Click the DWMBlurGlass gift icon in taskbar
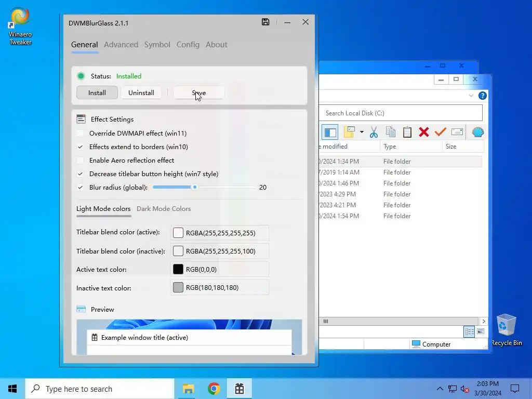 (x=239, y=389)
